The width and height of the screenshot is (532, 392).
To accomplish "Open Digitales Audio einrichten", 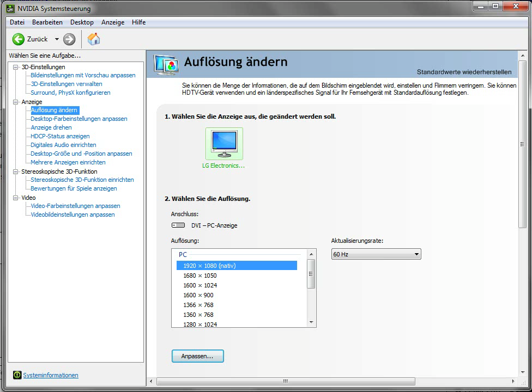I will pos(63,145).
